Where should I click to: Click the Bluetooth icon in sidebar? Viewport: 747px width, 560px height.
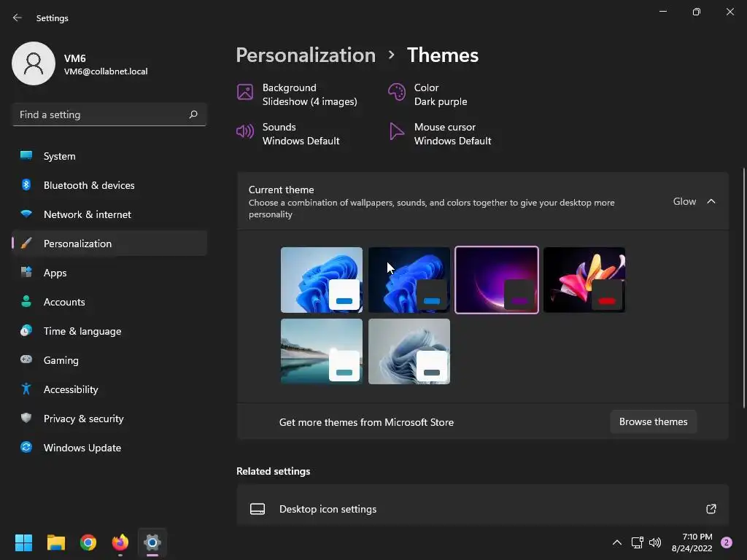coord(26,184)
